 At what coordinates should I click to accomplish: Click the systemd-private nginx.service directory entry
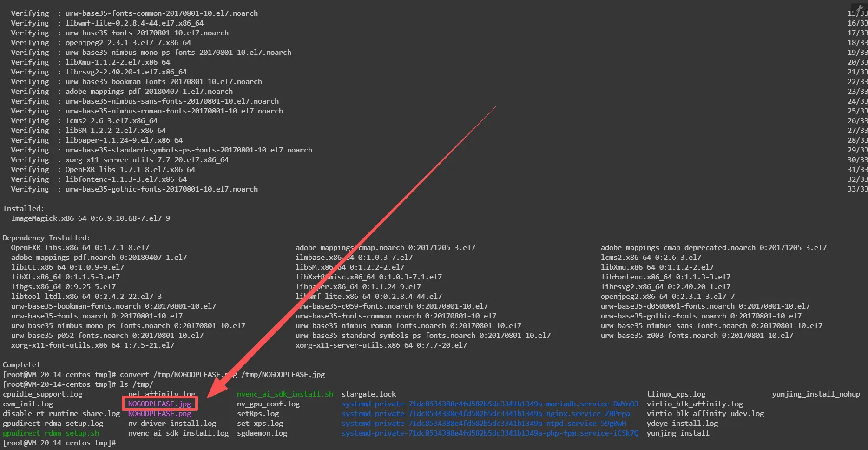(486, 414)
